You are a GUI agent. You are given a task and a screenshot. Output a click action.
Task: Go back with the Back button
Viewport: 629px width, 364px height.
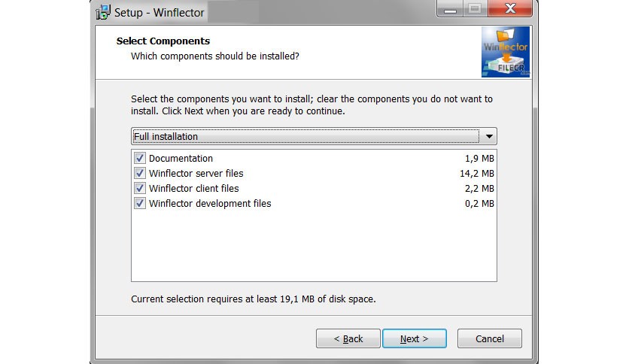pos(348,338)
